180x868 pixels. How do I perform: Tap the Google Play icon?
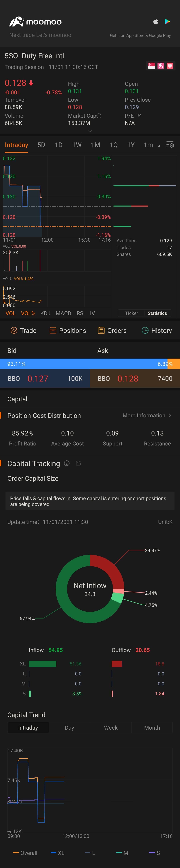pos(167,22)
